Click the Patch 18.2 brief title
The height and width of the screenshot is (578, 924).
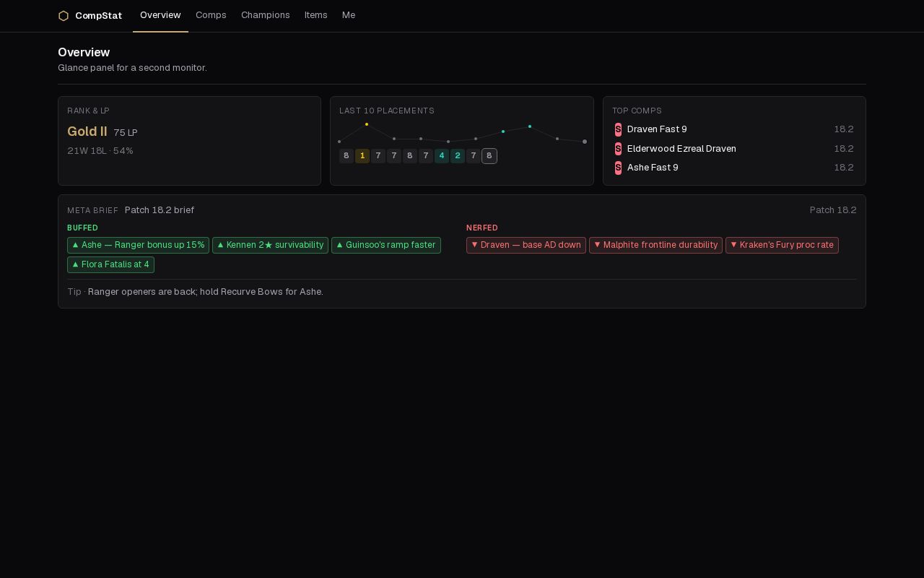[160, 210]
